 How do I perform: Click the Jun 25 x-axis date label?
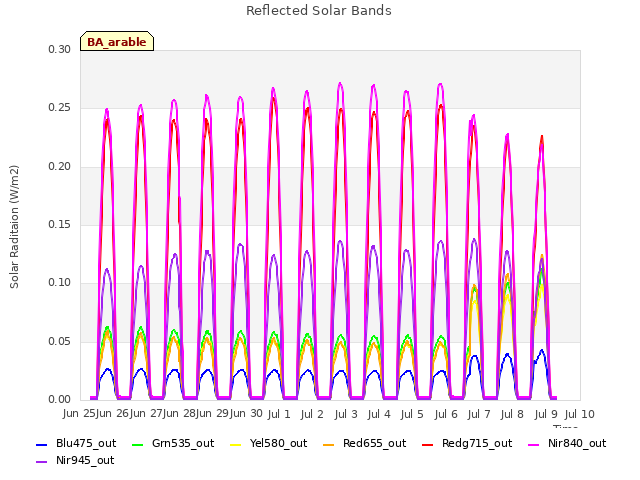pos(79,413)
